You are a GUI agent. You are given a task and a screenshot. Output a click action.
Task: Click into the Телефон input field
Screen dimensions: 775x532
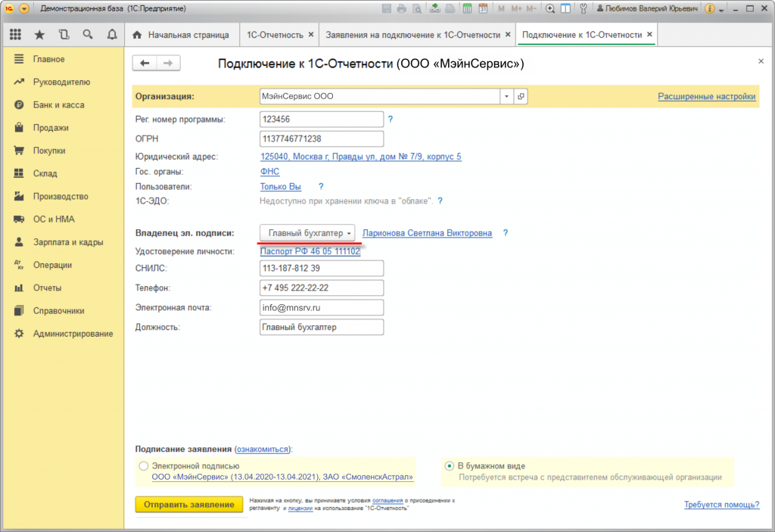pyautogui.click(x=321, y=288)
